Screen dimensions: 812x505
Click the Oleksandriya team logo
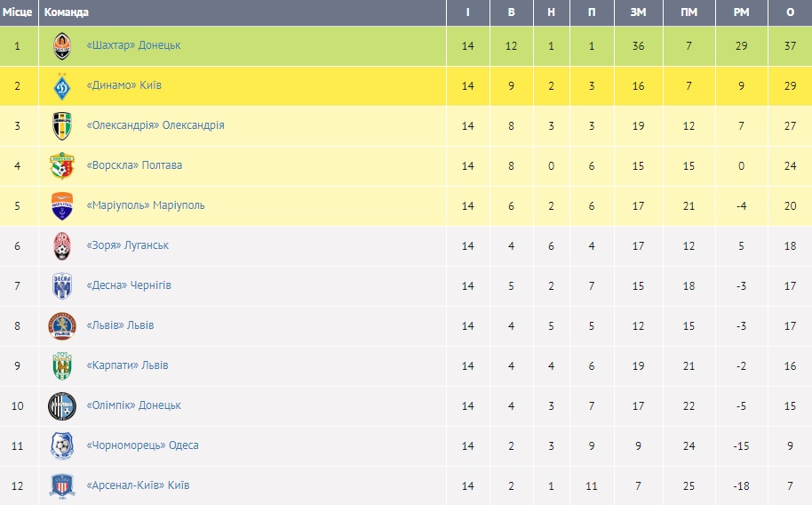pyautogui.click(x=61, y=125)
